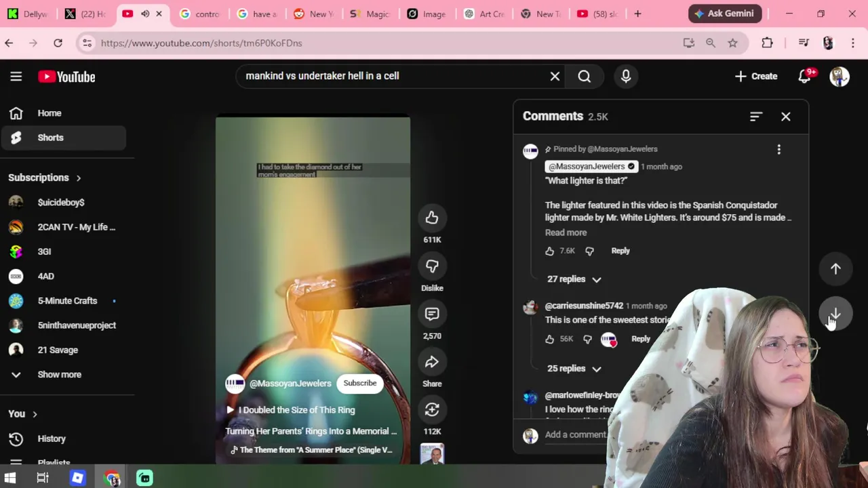
Task: Read more of the pinned comment
Action: tap(566, 232)
